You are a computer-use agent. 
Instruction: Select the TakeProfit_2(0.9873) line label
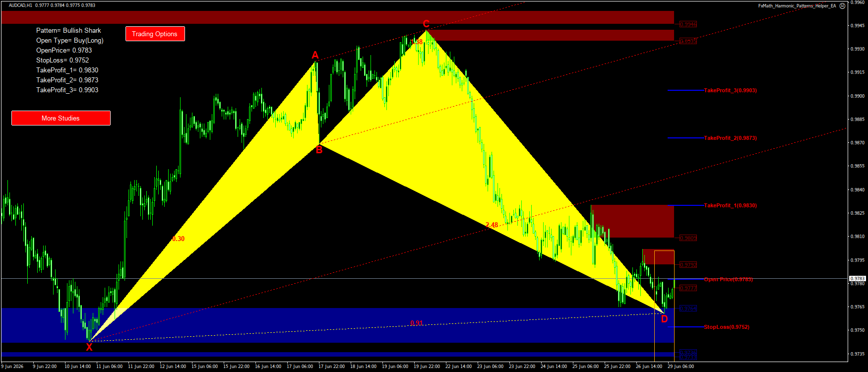730,138
